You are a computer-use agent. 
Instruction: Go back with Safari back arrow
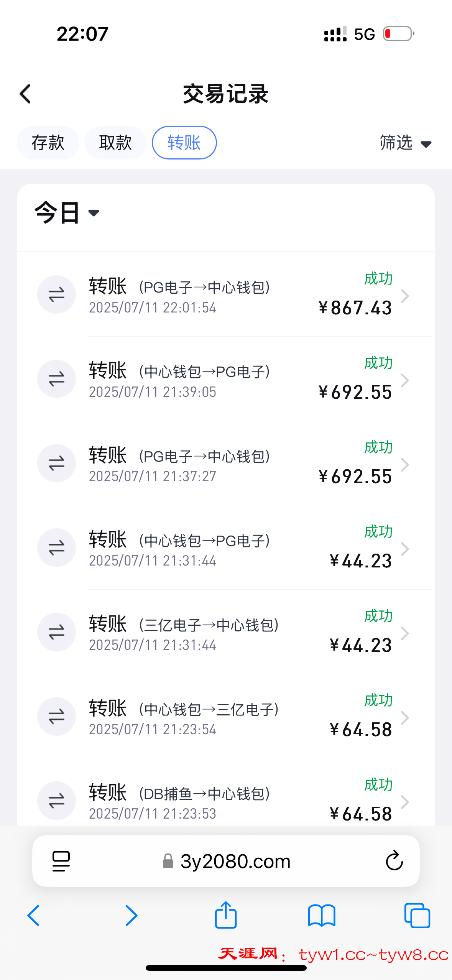[x=34, y=916]
